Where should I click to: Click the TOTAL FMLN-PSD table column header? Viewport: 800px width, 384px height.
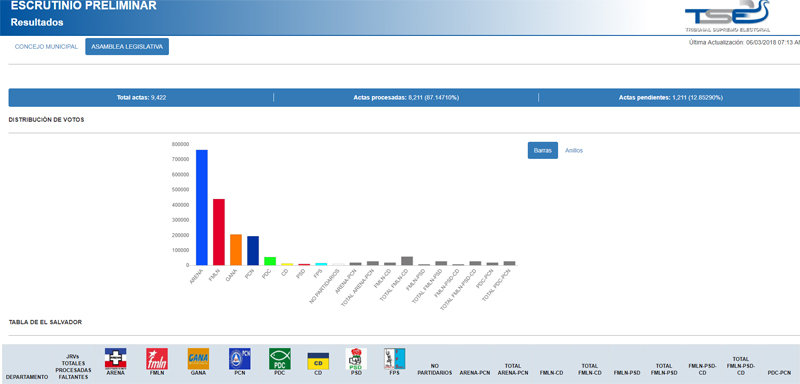click(664, 369)
